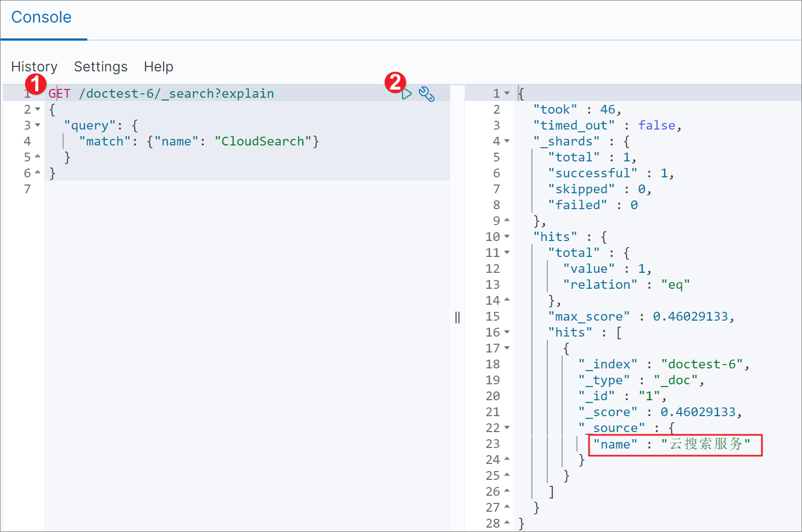Click the "total" : 1 line under _shards
The width and height of the screenshot is (802, 532).
coord(592,157)
